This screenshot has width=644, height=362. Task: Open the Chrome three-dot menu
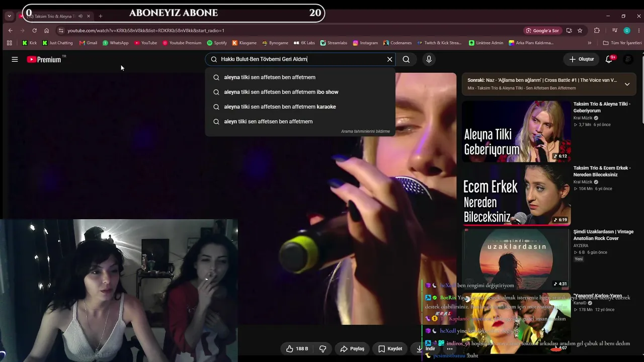(639, 30)
